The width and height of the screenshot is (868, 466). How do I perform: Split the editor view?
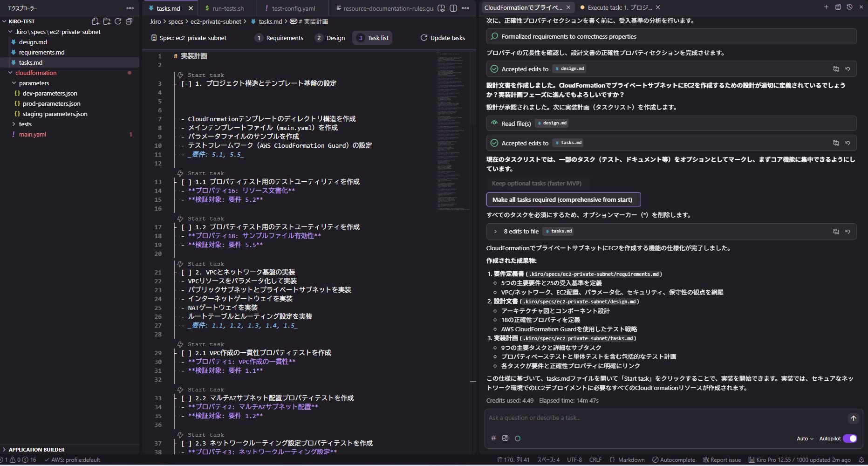pyautogui.click(x=453, y=8)
